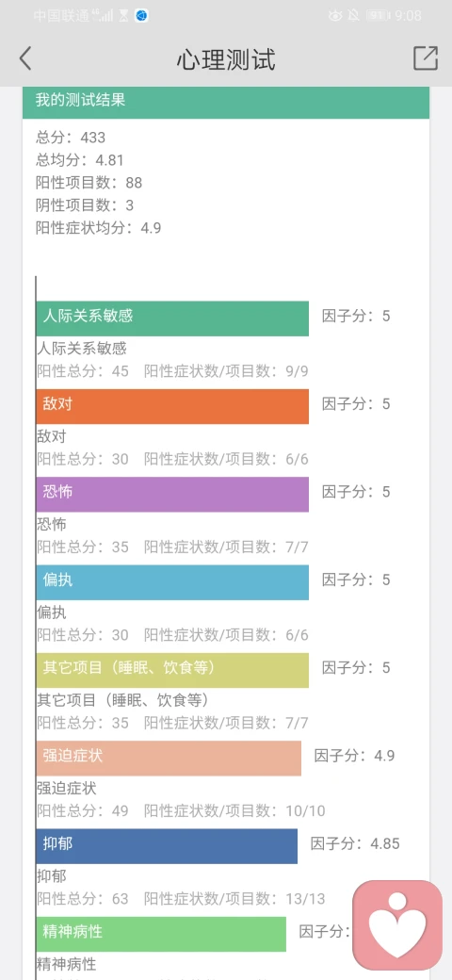Image resolution: width=452 pixels, height=980 pixels.
Task: Select the dark blue 抑郁 bar
Action: tap(167, 846)
